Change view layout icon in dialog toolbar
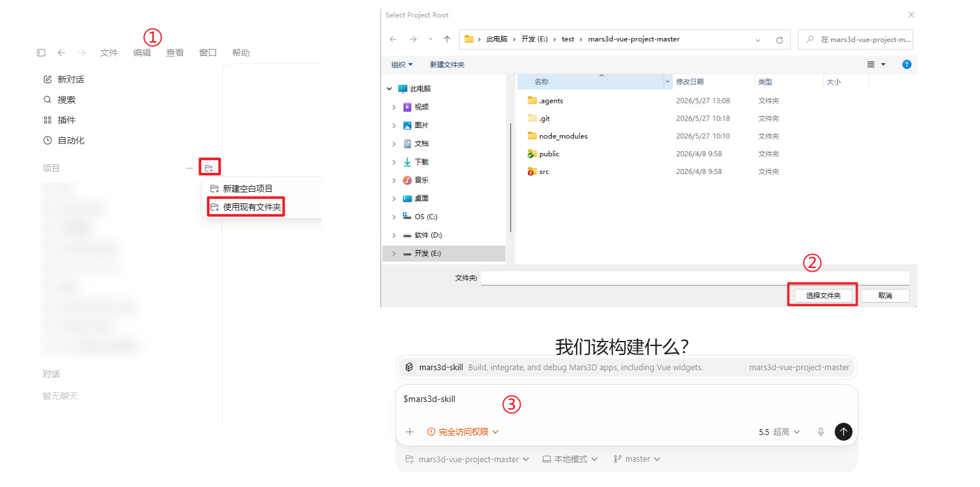The image size is (980, 487). click(871, 65)
